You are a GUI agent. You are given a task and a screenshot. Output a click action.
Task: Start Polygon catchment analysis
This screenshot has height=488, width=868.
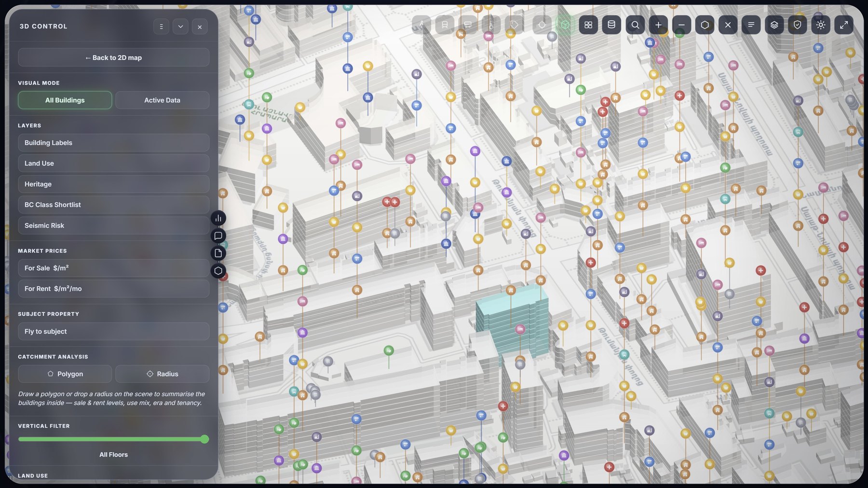[65, 374]
